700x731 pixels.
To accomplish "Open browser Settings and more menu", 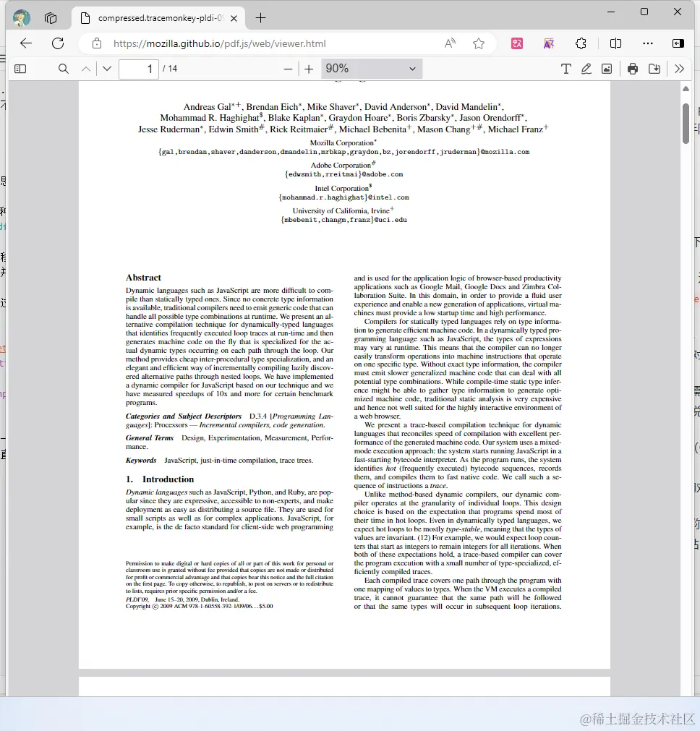I will pyautogui.click(x=648, y=43).
